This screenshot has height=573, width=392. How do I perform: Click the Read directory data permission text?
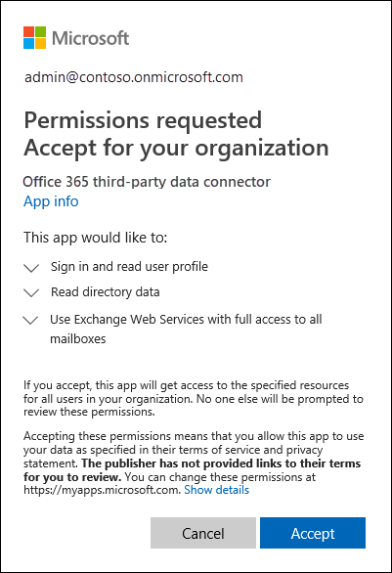(106, 292)
